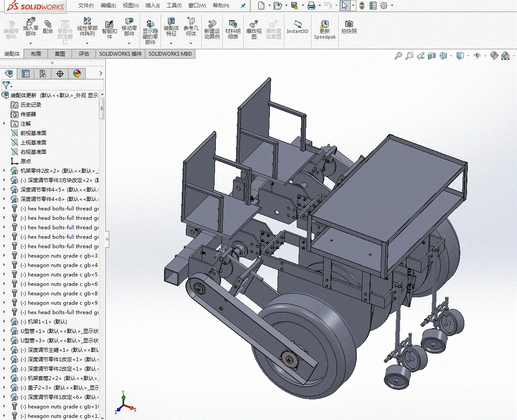Open the PropertyManager tab icon
Viewport: 517px width, 420px height.
point(26,74)
